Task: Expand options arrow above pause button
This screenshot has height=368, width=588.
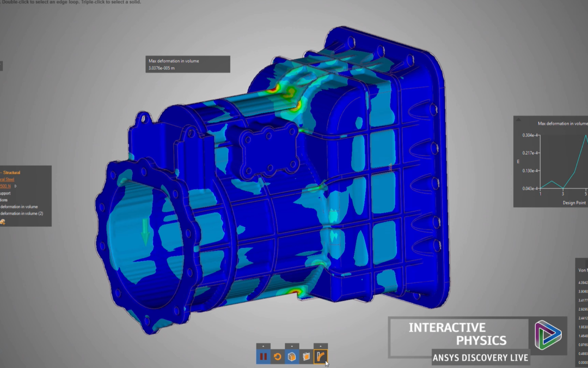Action: [264, 346]
